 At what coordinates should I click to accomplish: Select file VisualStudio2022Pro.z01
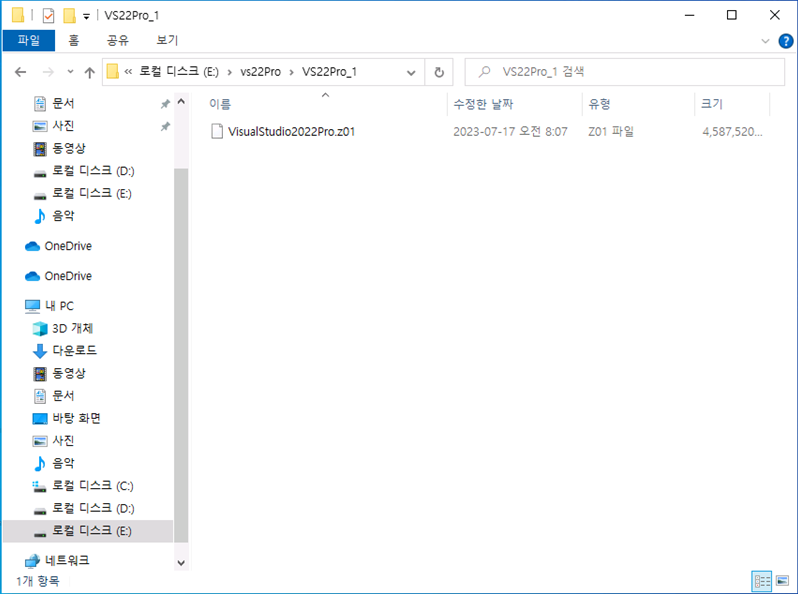(x=291, y=131)
